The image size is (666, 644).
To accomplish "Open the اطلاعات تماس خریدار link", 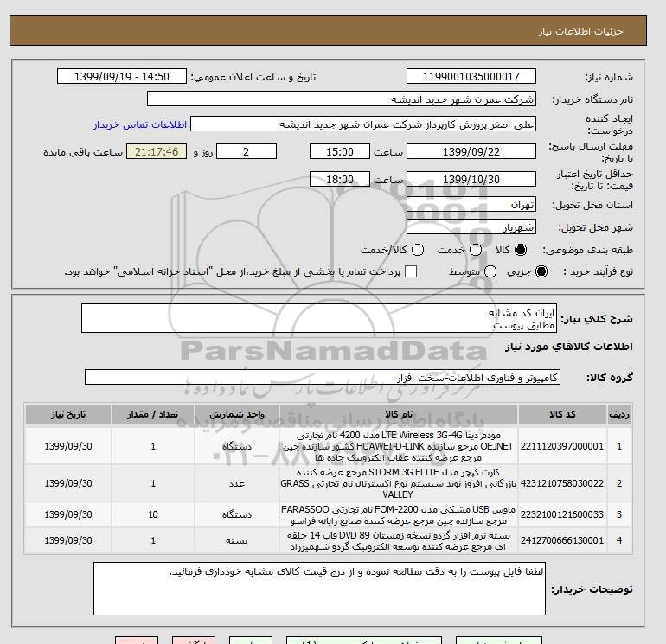I will (140, 124).
